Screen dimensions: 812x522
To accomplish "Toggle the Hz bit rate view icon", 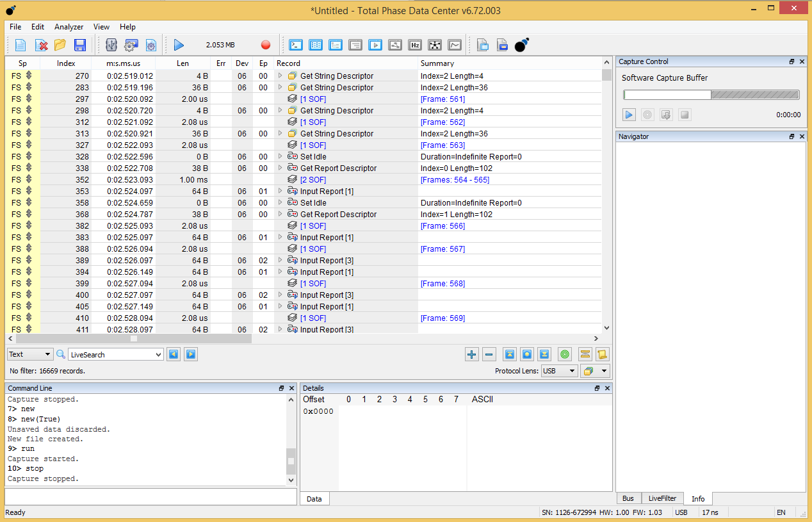I will [415, 45].
